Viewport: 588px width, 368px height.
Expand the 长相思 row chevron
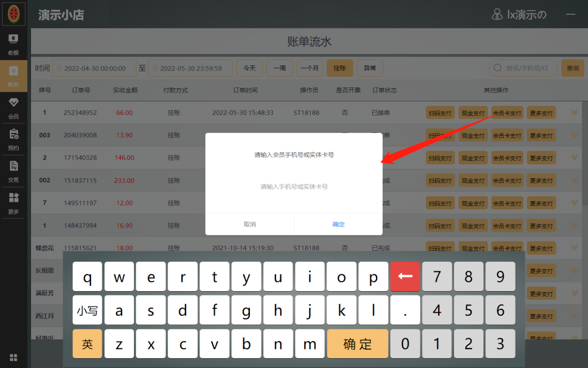[574, 270]
